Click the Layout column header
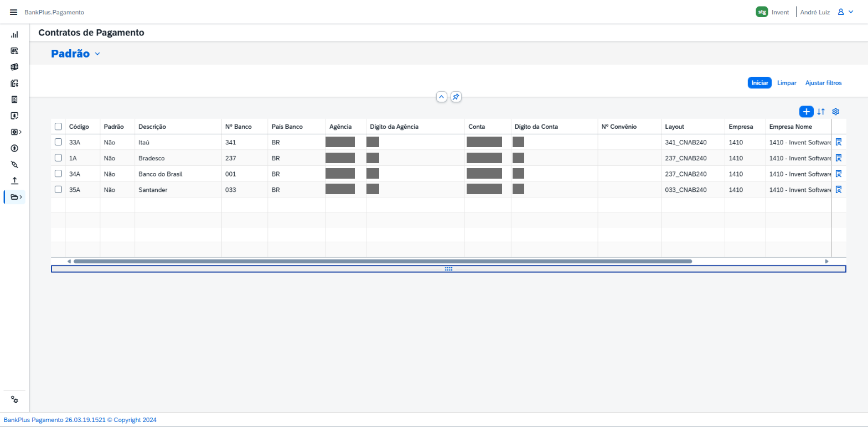The width and height of the screenshot is (868, 427). tap(693, 127)
